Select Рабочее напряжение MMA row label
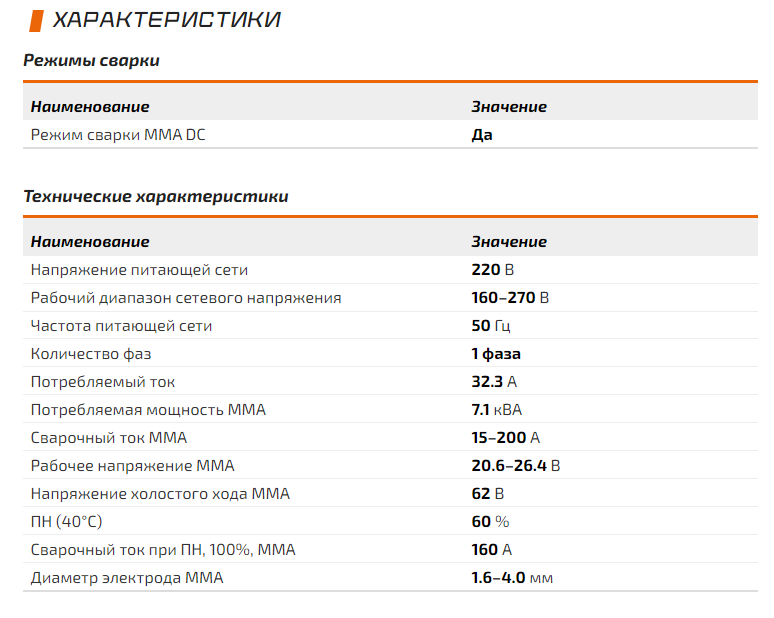This screenshot has width=774, height=618. coord(132,466)
